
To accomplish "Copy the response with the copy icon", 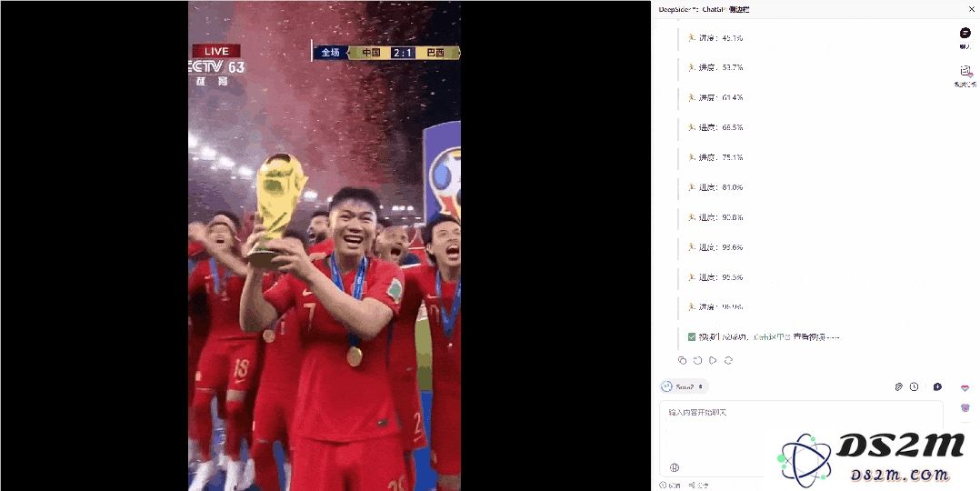I will click(x=682, y=360).
